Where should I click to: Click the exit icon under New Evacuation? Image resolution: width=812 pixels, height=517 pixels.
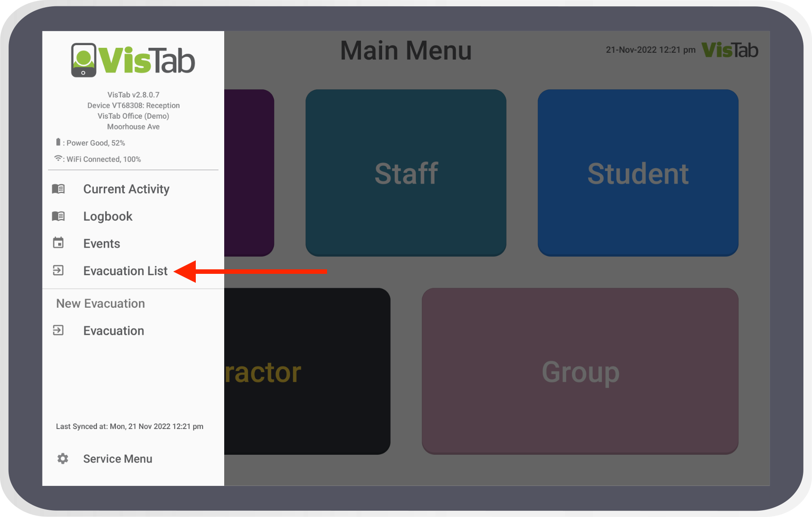coord(58,331)
